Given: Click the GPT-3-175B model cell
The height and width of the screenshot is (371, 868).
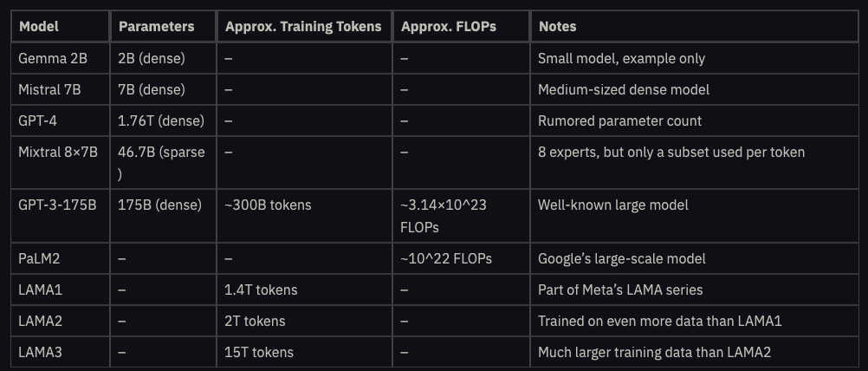Looking at the screenshot, I should click(x=58, y=205).
